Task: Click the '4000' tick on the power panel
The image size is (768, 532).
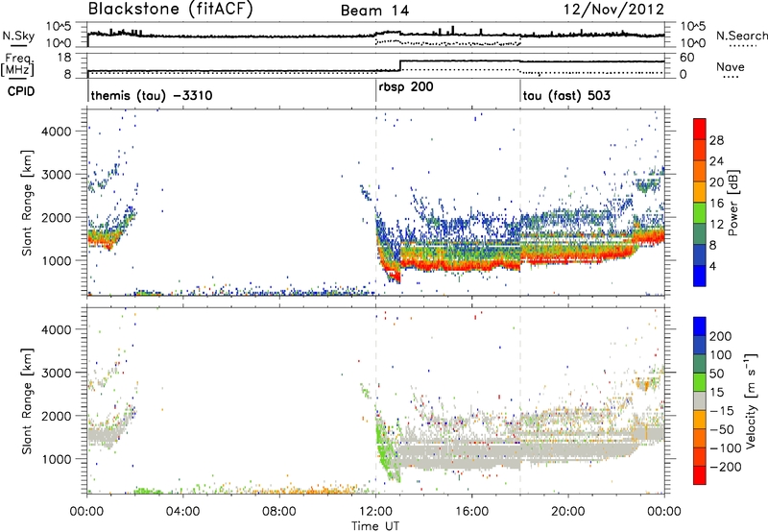Action: click(x=56, y=132)
